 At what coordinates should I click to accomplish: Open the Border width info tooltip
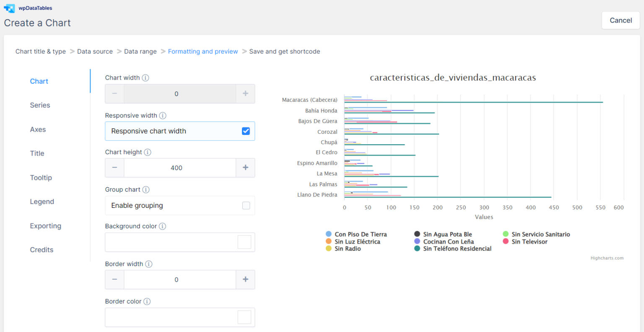149,264
